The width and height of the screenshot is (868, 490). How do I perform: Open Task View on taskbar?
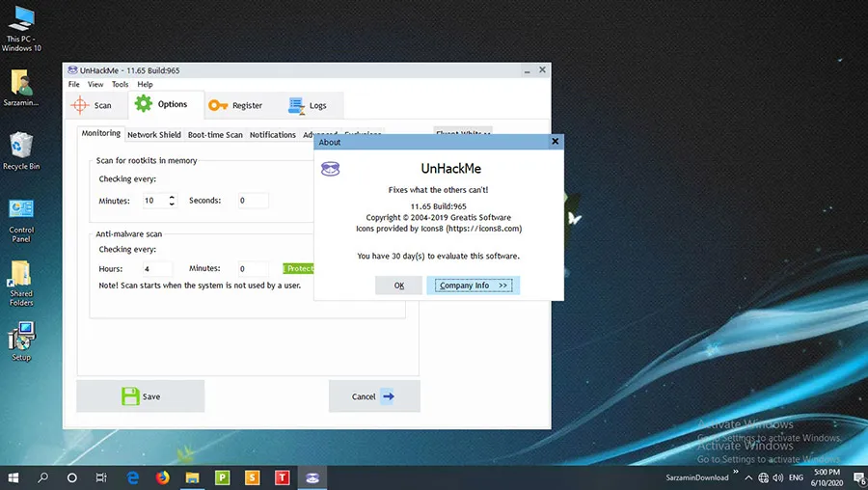(x=101, y=477)
